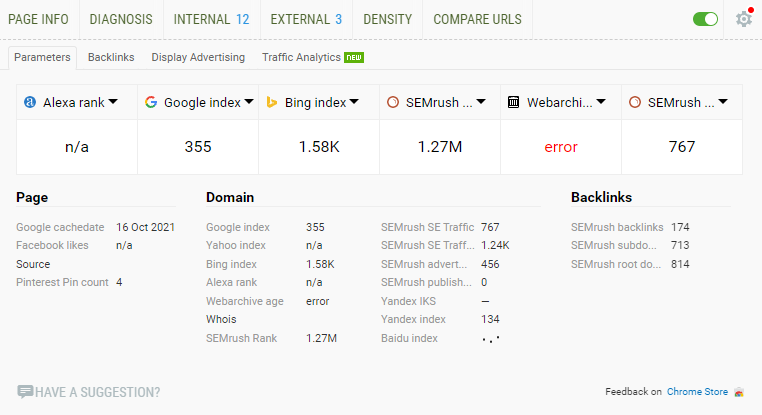This screenshot has width=762, height=415.
Task: Click the large 1.58K Bing index value
Action: point(319,147)
